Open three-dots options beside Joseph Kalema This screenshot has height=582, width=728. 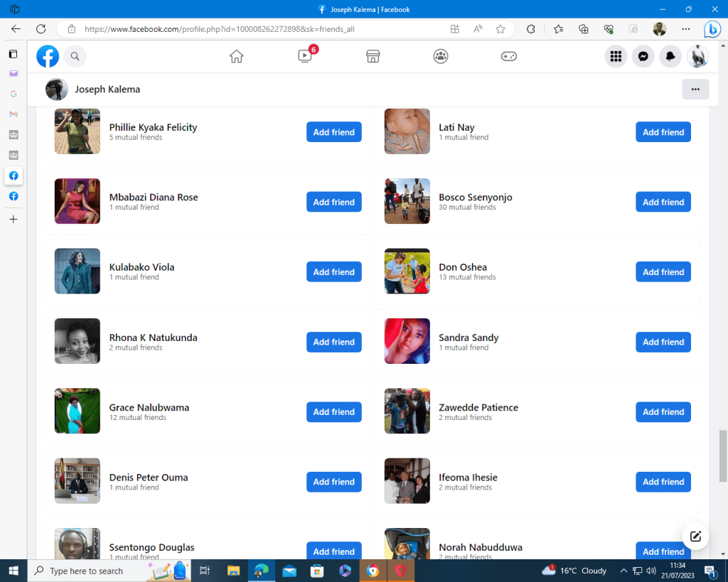(695, 90)
